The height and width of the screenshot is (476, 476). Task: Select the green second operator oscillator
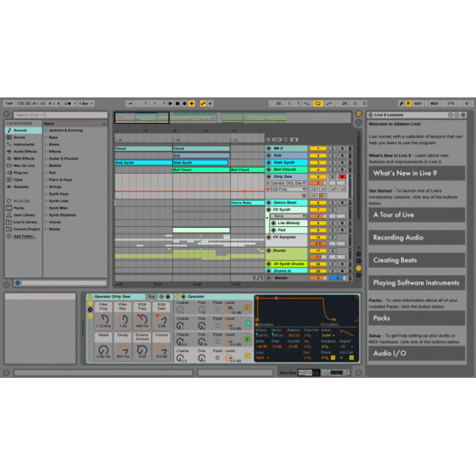[x=248, y=324]
